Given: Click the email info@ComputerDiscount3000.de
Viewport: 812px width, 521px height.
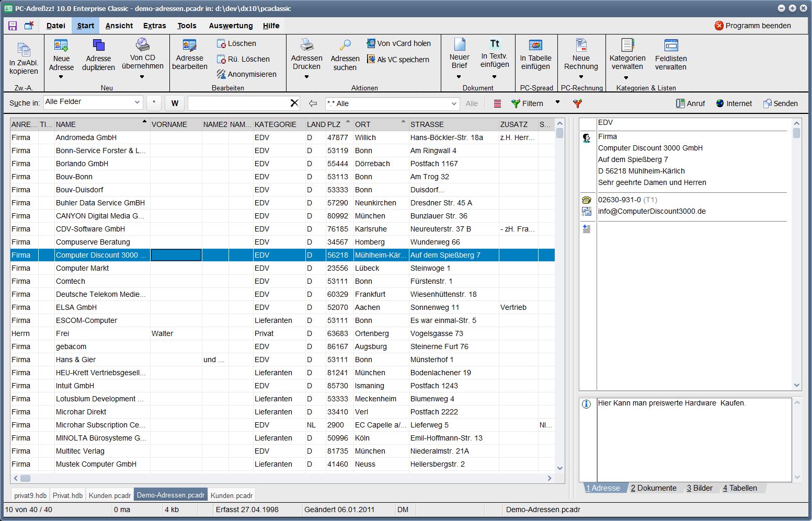Looking at the screenshot, I should [x=651, y=211].
